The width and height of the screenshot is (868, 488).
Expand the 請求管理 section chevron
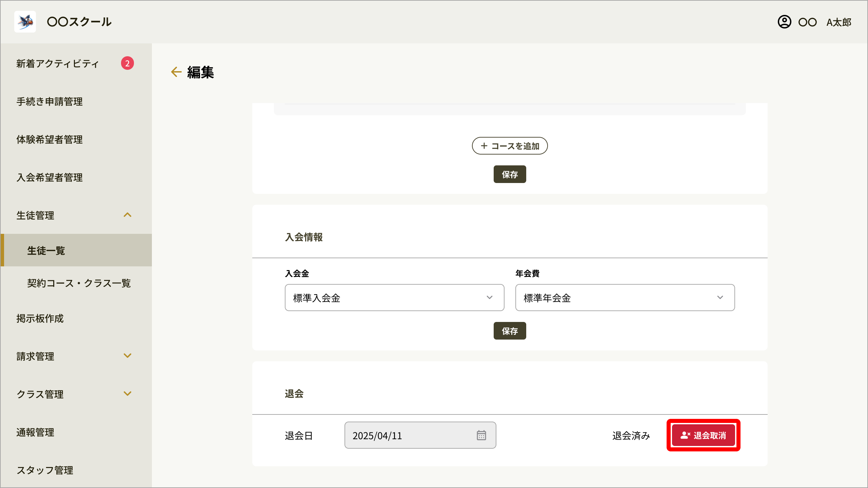[127, 356]
